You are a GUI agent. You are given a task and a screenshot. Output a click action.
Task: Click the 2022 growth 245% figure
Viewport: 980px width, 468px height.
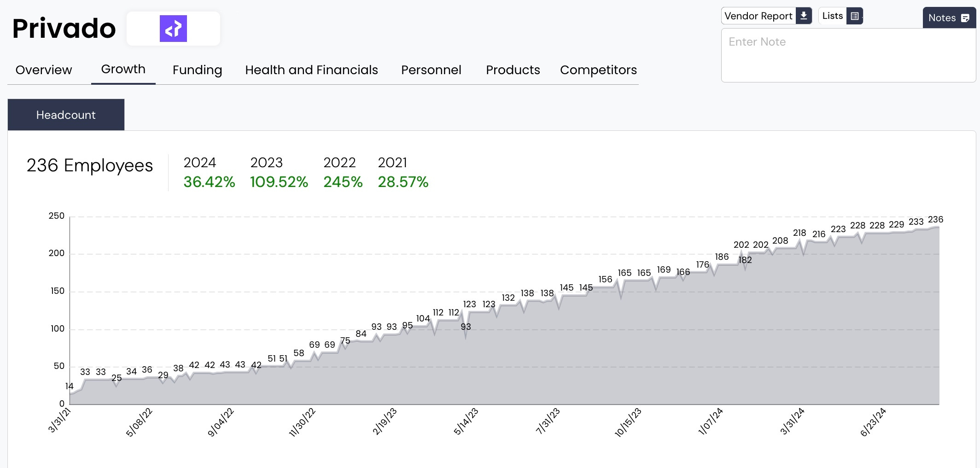tap(343, 182)
